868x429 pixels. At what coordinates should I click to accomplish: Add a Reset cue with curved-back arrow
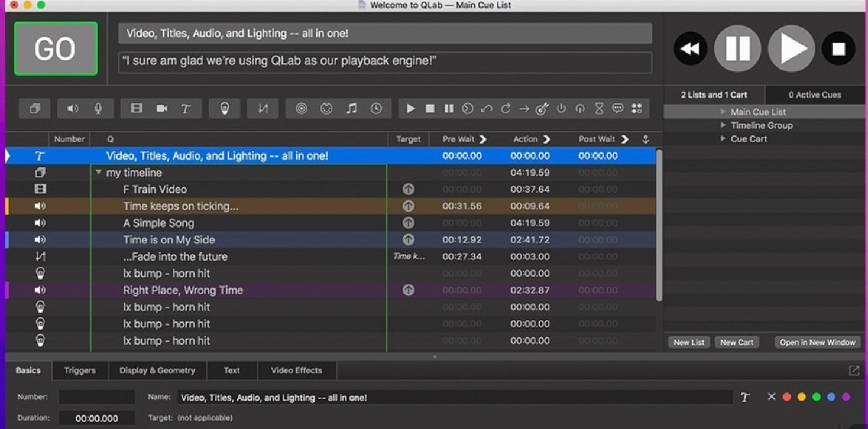[487, 109]
